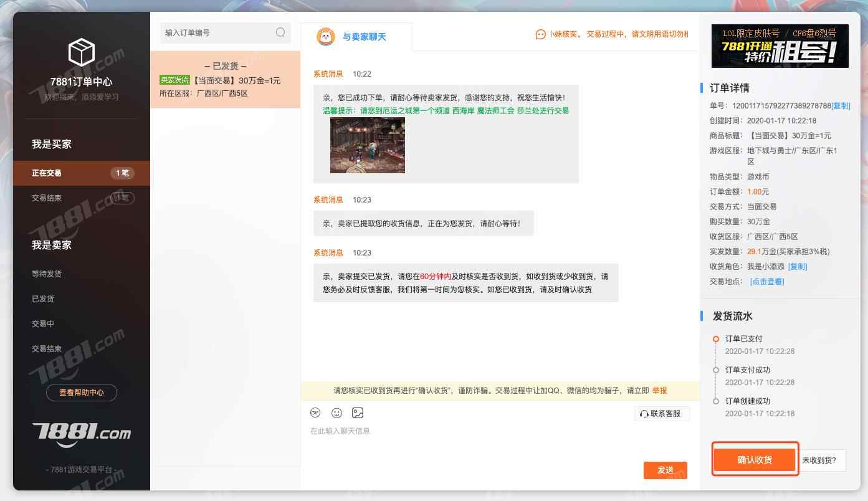Open 交易中 in the sidebar
The width and height of the screenshot is (868, 501).
43,324
